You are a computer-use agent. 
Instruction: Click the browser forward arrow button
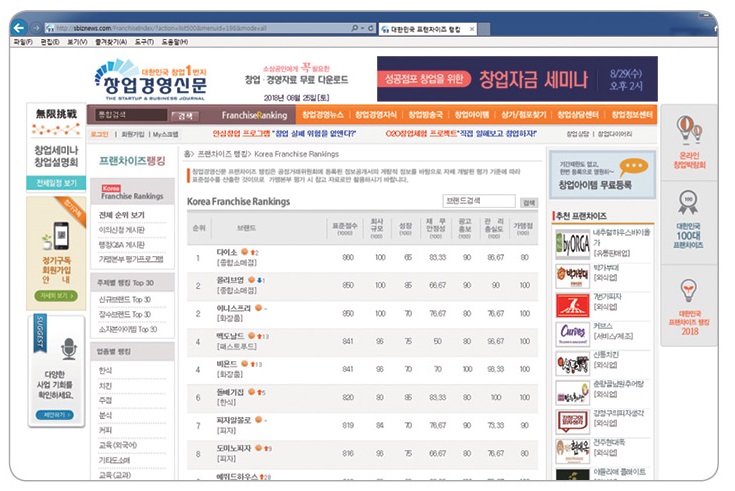pyautogui.click(x=36, y=28)
